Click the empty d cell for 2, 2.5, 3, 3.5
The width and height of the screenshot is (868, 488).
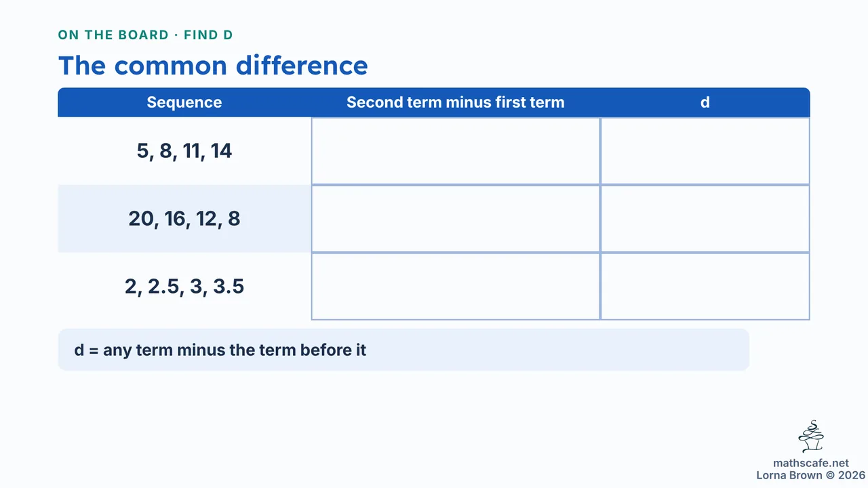pyautogui.click(x=705, y=287)
